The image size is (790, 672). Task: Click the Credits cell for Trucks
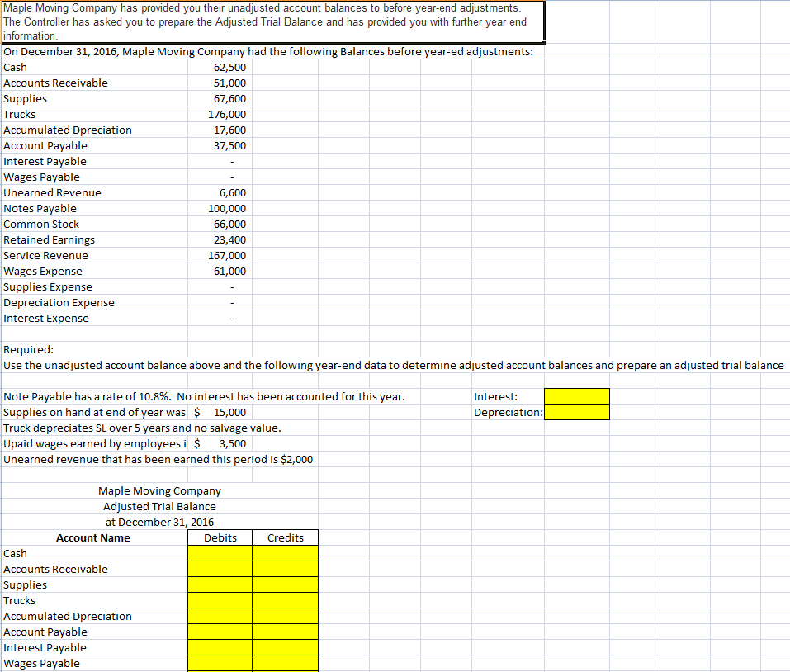tap(285, 600)
